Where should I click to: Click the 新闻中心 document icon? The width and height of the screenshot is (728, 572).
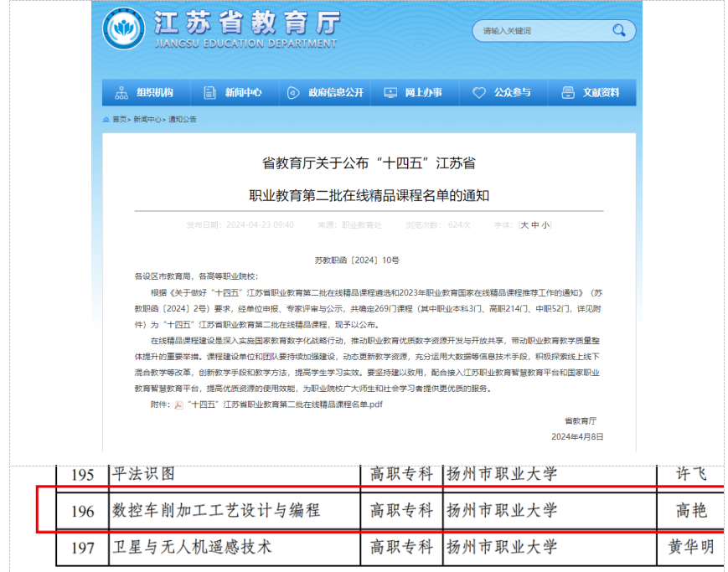click(209, 93)
